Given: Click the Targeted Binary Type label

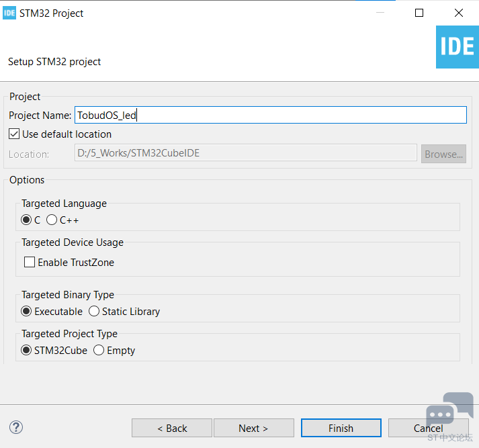Looking at the screenshot, I should pos(68,295).
